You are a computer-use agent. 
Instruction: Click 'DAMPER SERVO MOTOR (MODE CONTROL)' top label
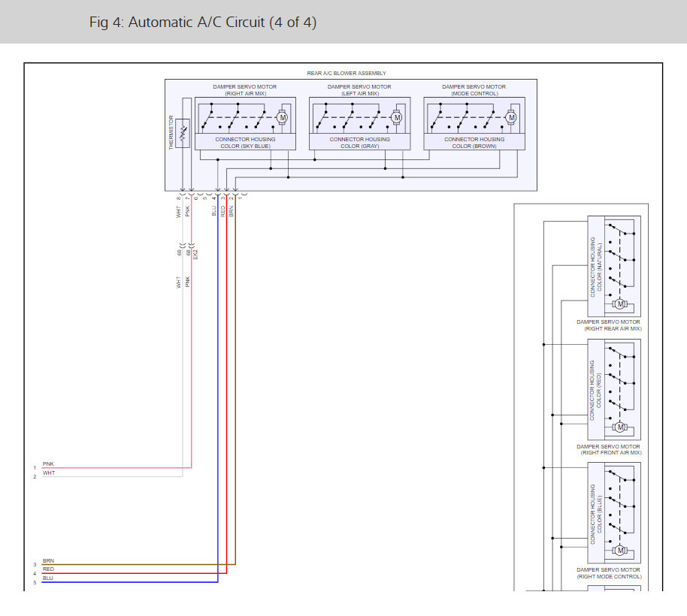tap(474, 90)
